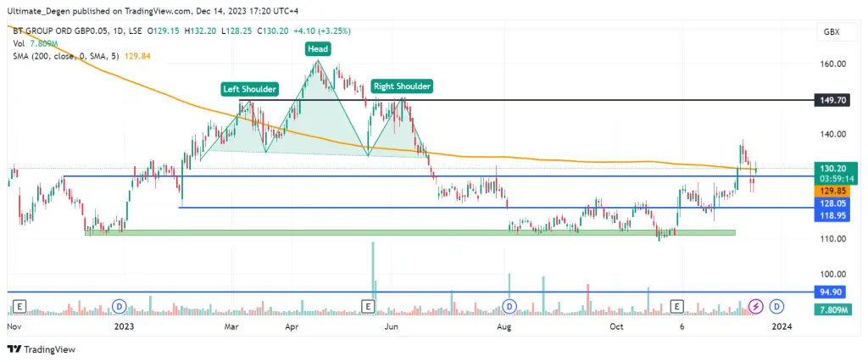Screen dimensions: 868x362
Task: Click the Mar time axis label
Action: (232, 327)
